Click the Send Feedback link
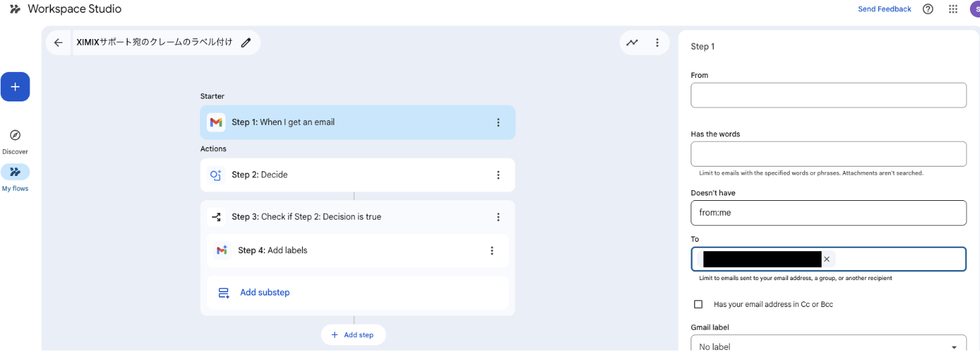Screen dimensions: 980x356 (x=884, y=9)
